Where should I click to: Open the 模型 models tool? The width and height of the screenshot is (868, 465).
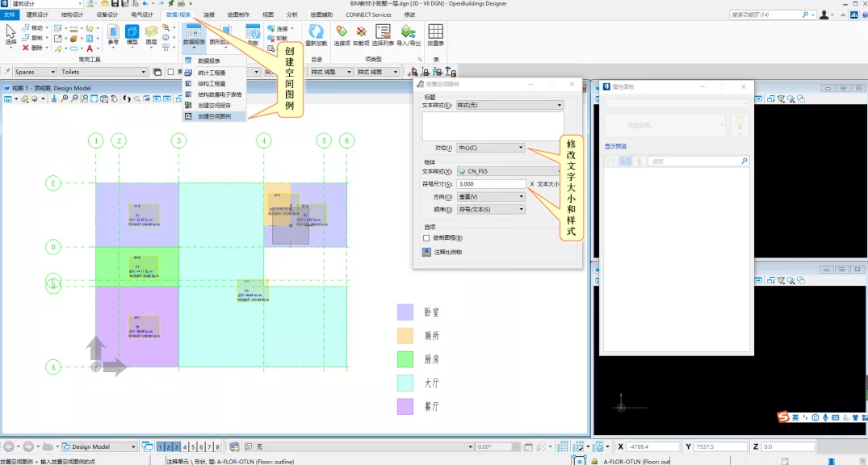(x=132, y=35)
